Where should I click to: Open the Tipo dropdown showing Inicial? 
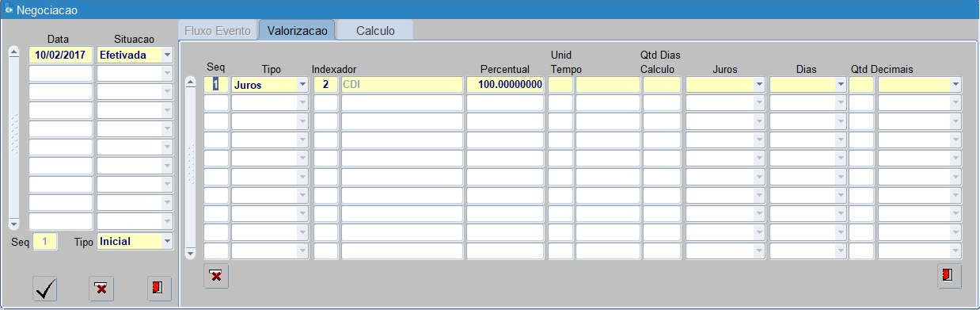tap(166, 241)
